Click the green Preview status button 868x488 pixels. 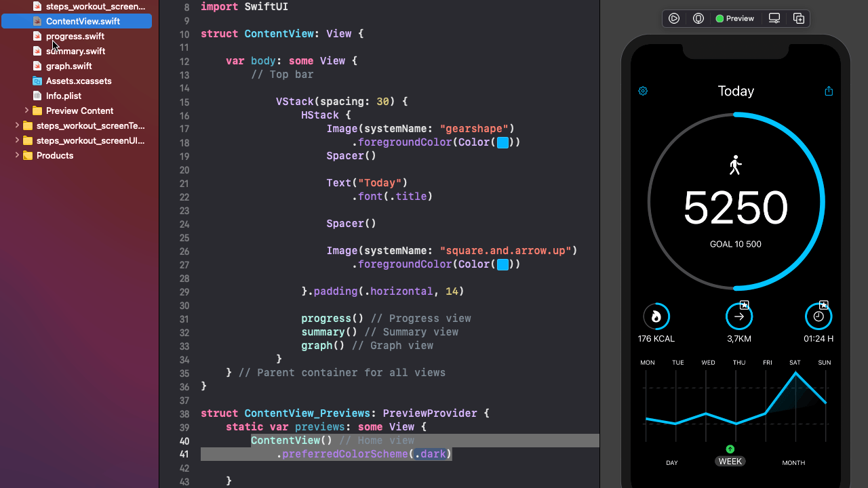[735, 18]
